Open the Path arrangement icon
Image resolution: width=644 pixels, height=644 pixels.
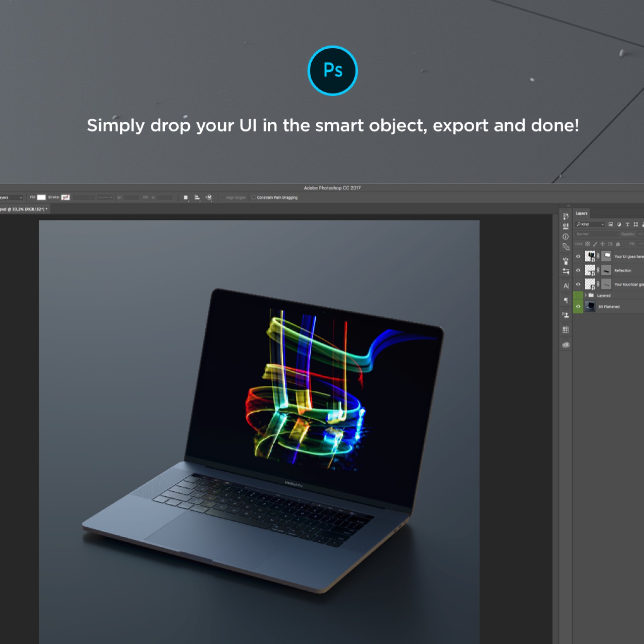[209, 198]
